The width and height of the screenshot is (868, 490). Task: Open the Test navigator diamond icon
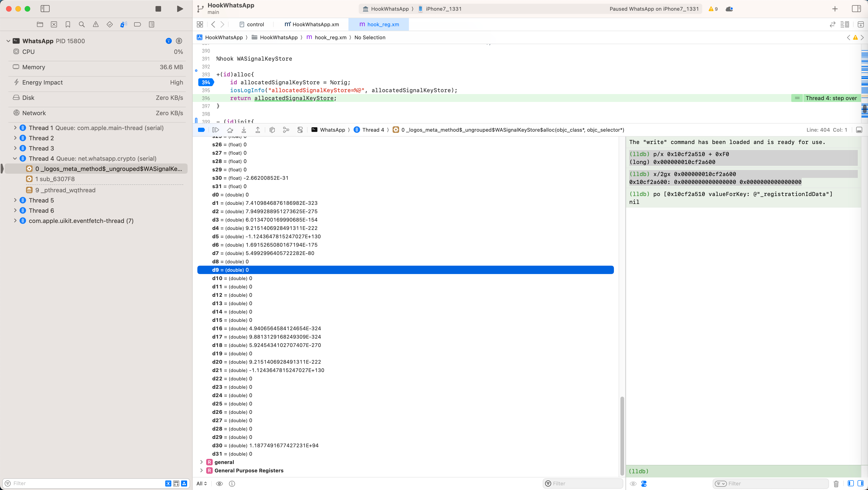click(x=109, y=24)
